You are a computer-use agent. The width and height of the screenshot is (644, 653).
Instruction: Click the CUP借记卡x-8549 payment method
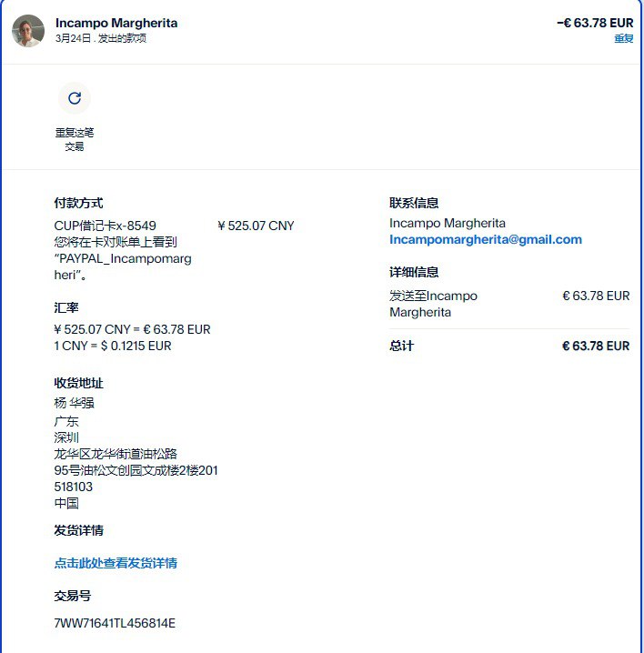tap(105, 226)
